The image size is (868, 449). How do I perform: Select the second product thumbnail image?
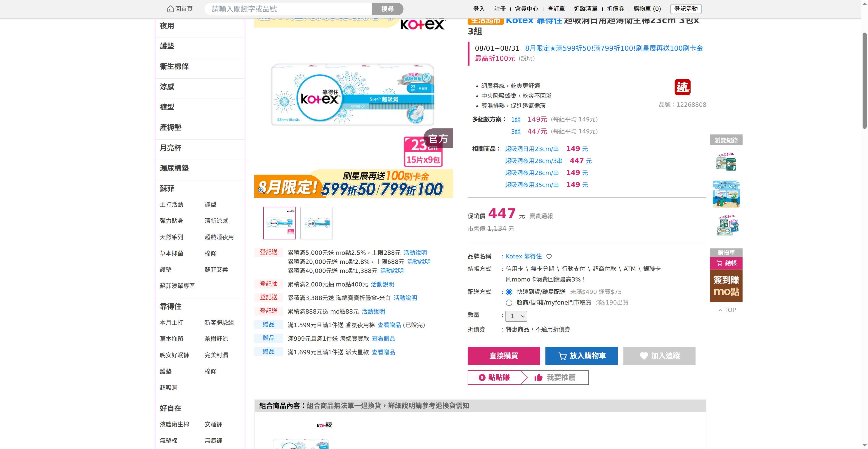click(x=317, y=223)
